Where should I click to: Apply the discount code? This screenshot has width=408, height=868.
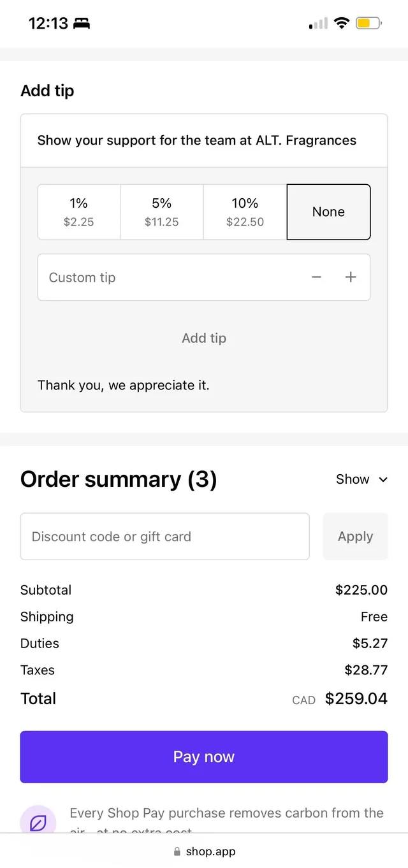(x=355, y=537)
